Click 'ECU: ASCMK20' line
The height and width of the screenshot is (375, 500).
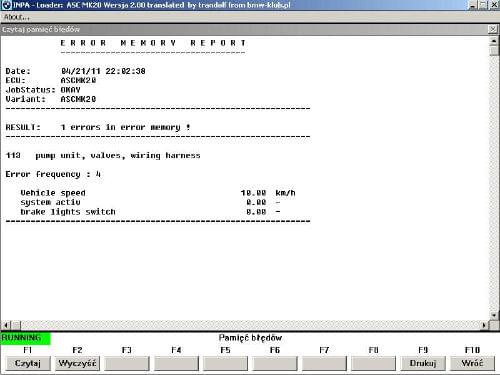click(x=51, y=80)
